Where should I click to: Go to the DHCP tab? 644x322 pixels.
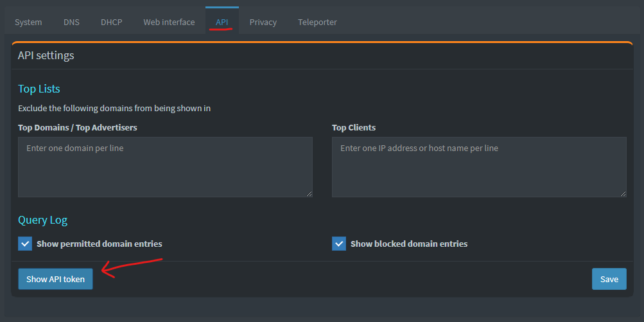[111, 22]
